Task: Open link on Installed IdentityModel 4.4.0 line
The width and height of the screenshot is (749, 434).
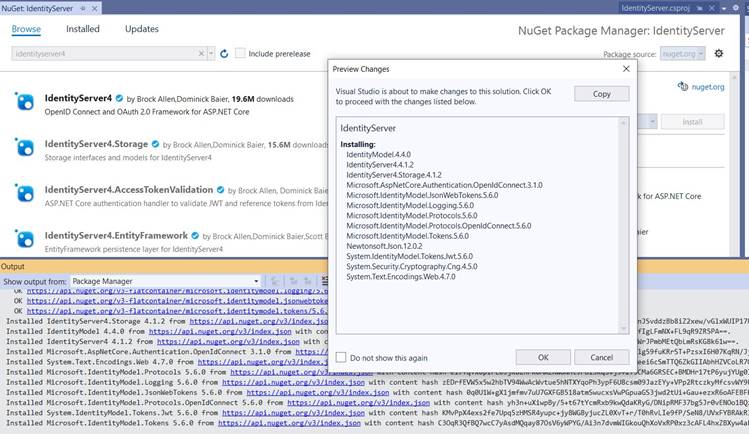Action: [x=220, y=331]
